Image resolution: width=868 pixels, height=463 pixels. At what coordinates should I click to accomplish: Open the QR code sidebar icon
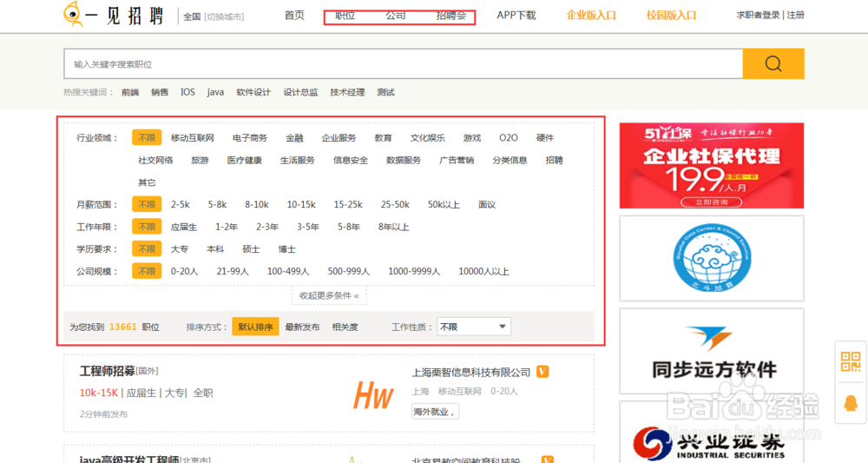click(x=851, y=361)
